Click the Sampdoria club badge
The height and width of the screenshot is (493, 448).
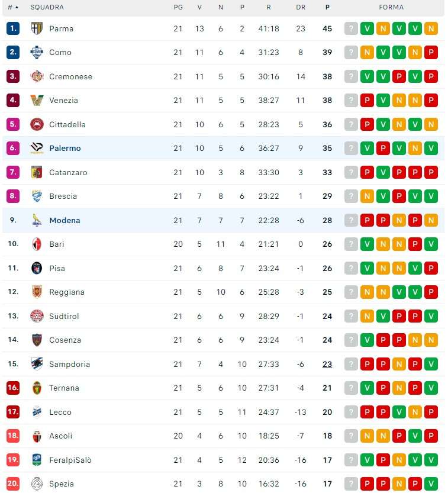(37, 364)
